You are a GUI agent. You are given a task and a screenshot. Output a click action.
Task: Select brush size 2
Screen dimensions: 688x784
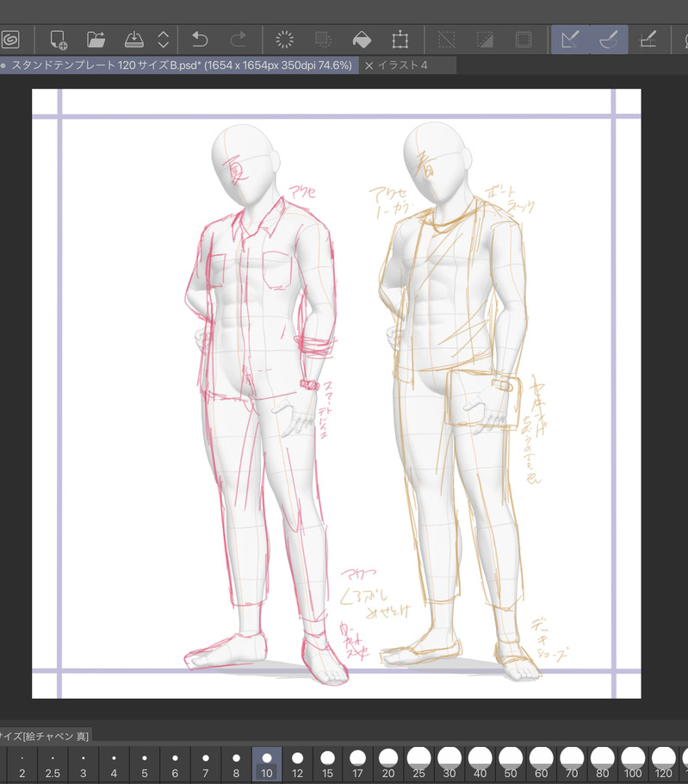pos(22,764)
